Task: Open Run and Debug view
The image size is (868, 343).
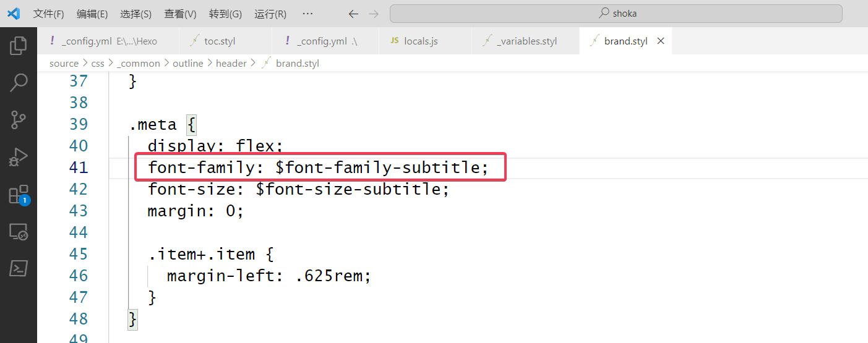Action: click(x=19, y=158)
